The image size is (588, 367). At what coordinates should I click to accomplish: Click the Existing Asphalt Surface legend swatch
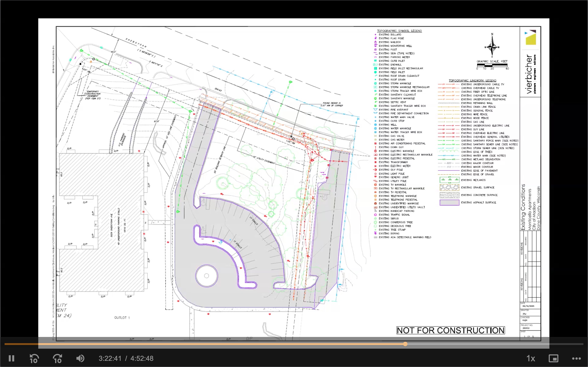click(x=449, y=203)
